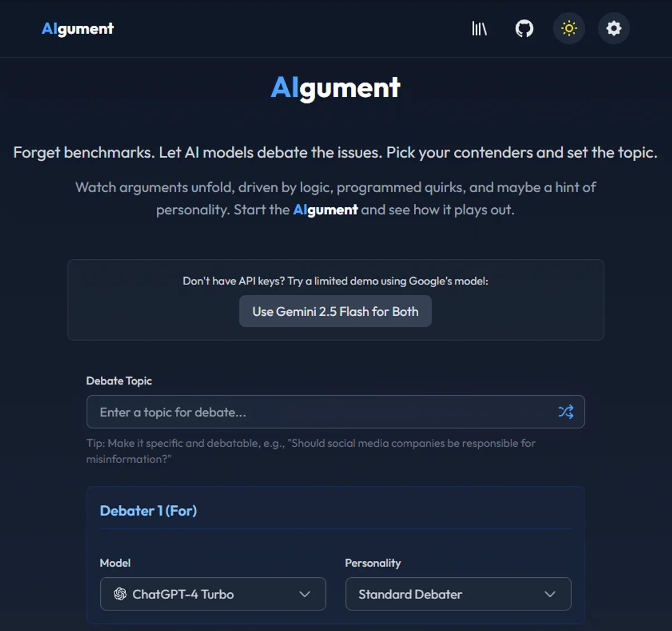Click the tip text under topic field
This screenshot has height=631, width=672.
click(311, 451)
